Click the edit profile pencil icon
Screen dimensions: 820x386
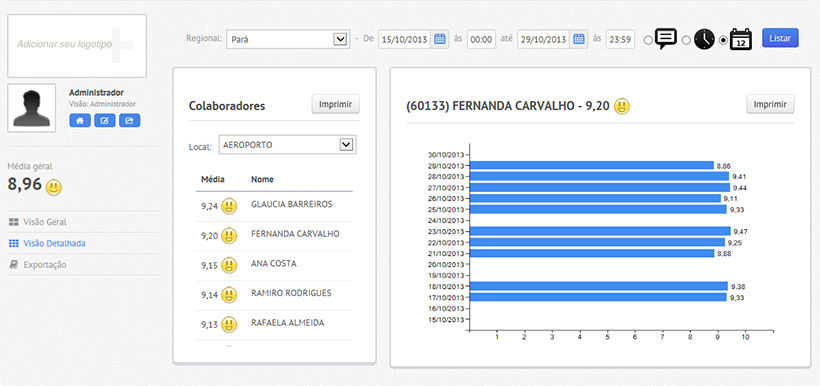click(x=105, y=121)
